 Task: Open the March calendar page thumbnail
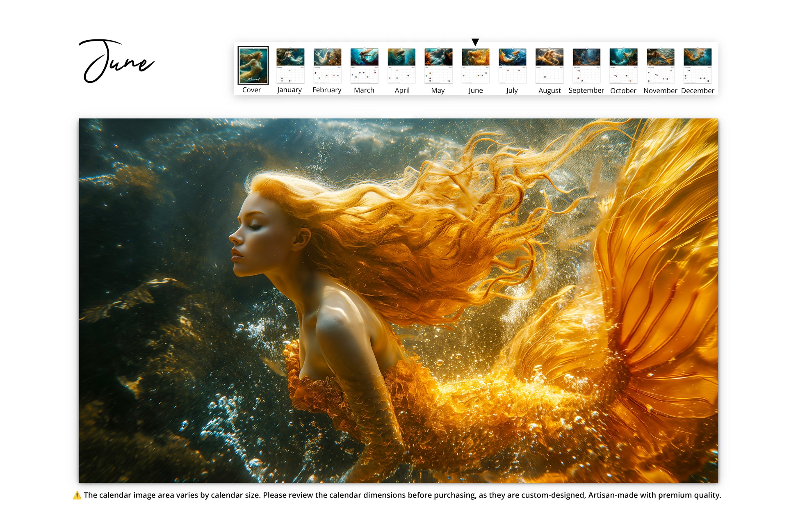click(364, 66)
